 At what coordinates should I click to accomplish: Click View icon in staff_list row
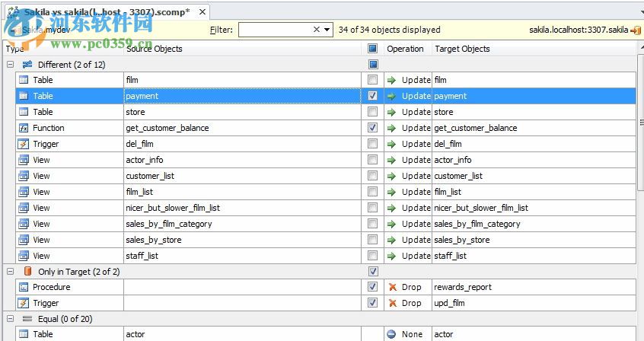[x=24, y=256]
